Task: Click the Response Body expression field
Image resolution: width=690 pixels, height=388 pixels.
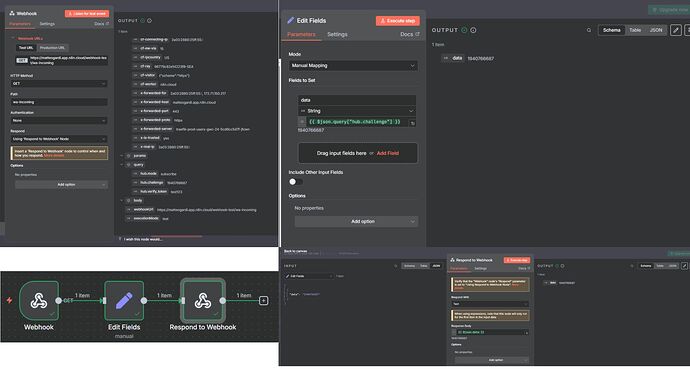Action: pos(491,332)
